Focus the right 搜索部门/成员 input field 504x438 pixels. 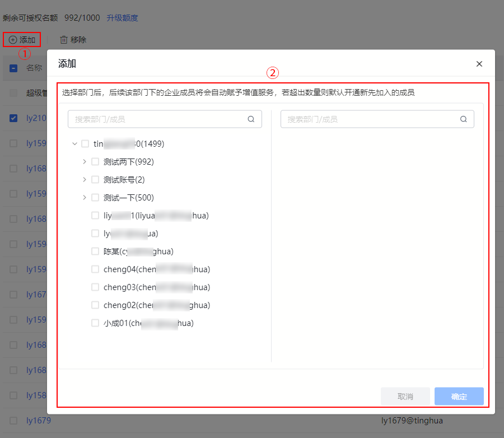[377, 119]
